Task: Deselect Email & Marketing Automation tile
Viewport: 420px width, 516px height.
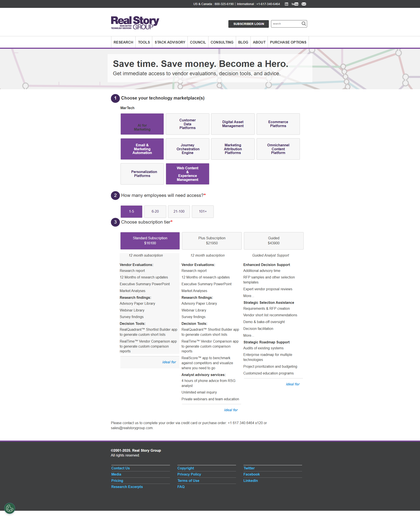Action: click(142, 149)
